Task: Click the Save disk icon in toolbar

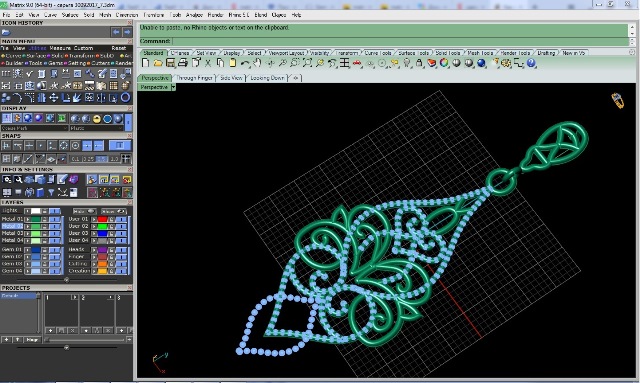Action: click(170, 63)
